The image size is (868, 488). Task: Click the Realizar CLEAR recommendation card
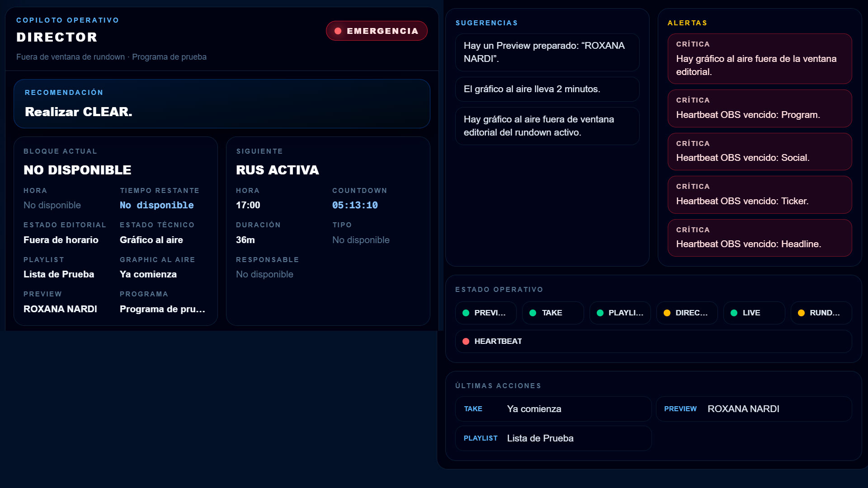(x=222, y=104)
